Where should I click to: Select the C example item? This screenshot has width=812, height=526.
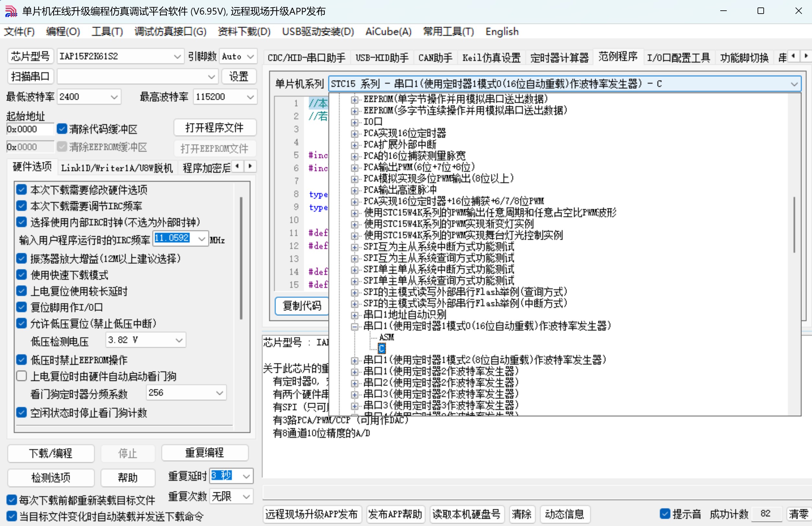click(x=382, y=348)
